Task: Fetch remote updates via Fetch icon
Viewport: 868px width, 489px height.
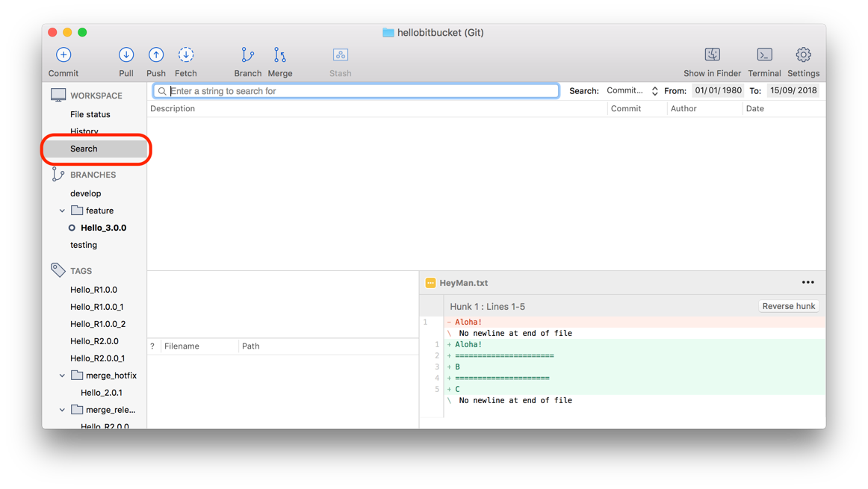Action: coord(186,54)
